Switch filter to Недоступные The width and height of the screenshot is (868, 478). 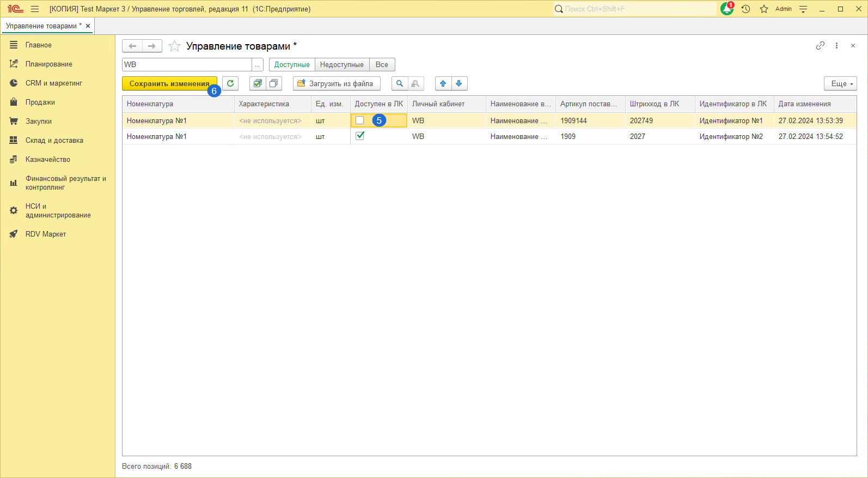click(x=341, y=65)
